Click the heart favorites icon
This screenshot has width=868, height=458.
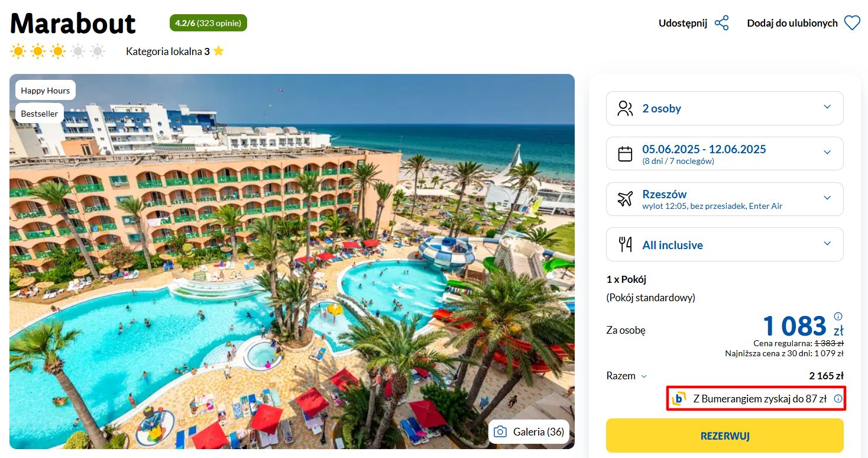click(851, 23)
